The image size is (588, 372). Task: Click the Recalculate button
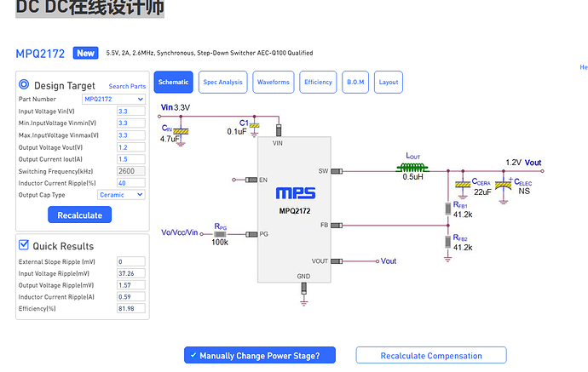pos(79,215)
